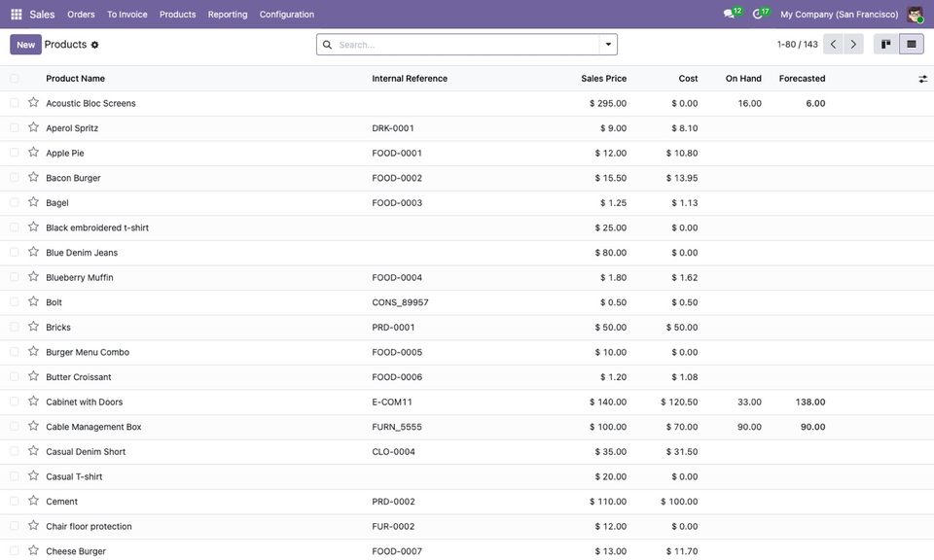Open the optional columns adjust icon

pyautogui.click(x=922, y=79)
